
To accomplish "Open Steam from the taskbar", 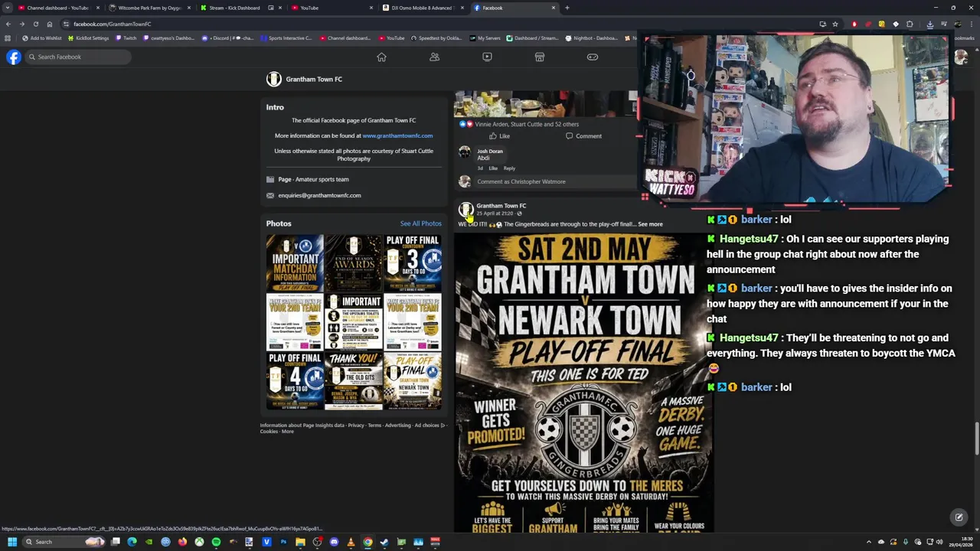I will [384, 542].
